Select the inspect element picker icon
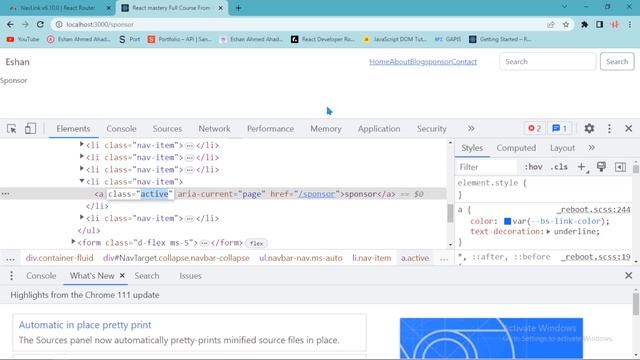The width and height of the screenshot is (640, 360). tap(11, 129)
